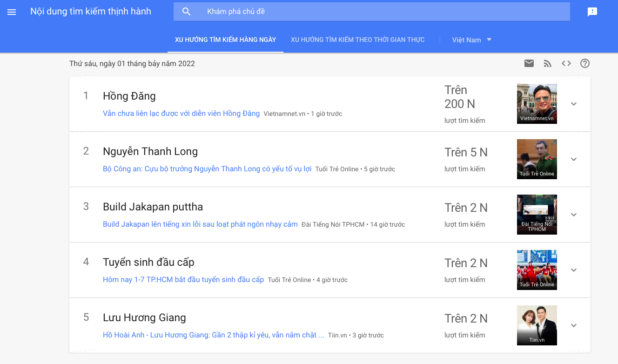Viewport: 618px width, 364px height.
Task: Send feedback via top-right feedback icon
Action: coord(592,12)
